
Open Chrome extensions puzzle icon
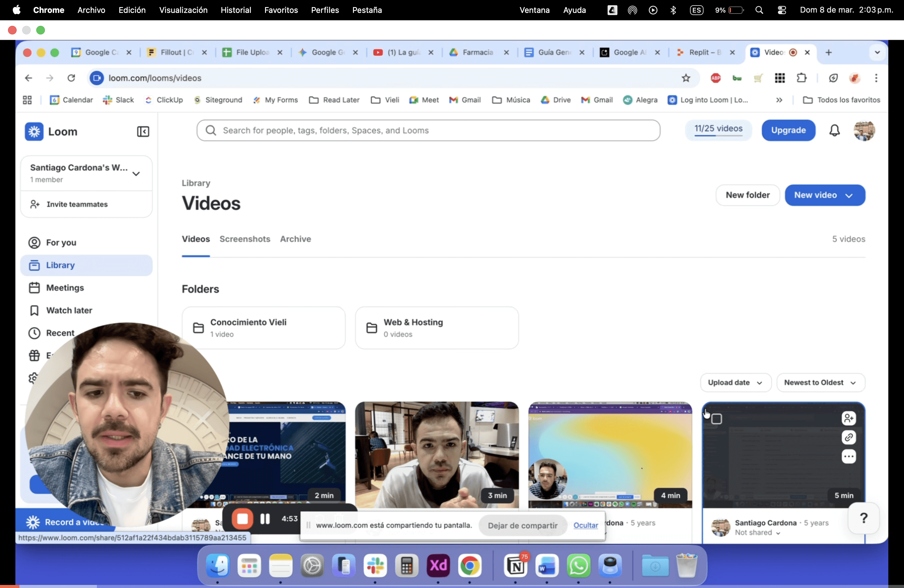click(x=801, y=78)
